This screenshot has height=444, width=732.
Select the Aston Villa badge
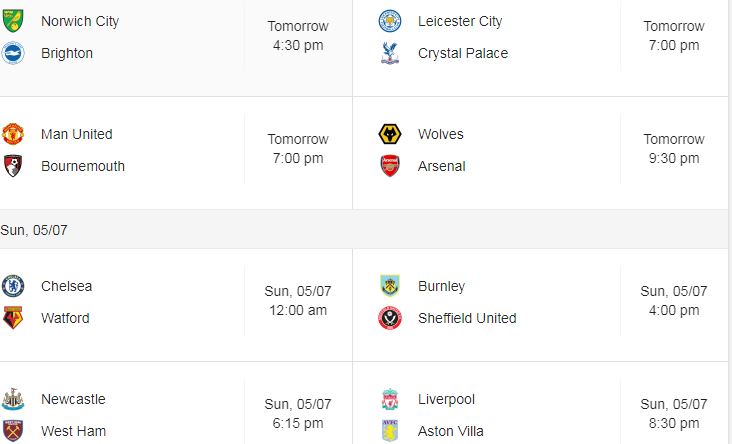tap(390, 430)
